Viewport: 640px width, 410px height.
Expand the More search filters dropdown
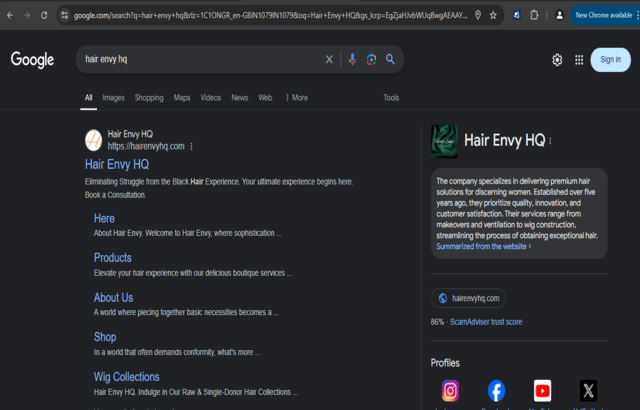(x=296, y=98)
